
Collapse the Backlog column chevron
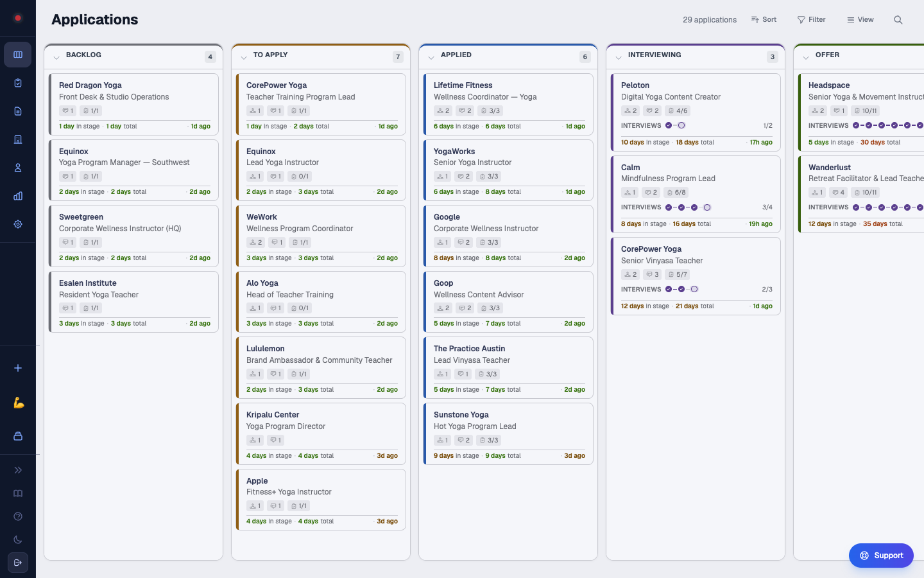(56, 58)
